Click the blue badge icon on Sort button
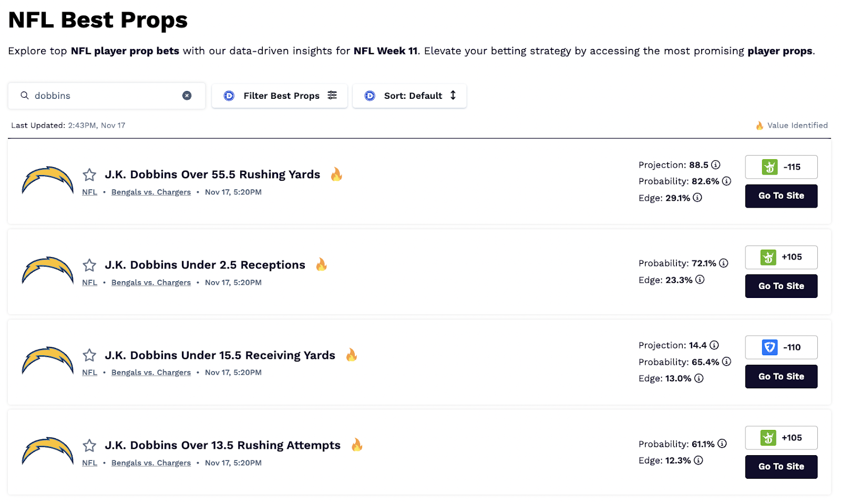The width and height of the screenshot is (841, 504). [370, 96]
